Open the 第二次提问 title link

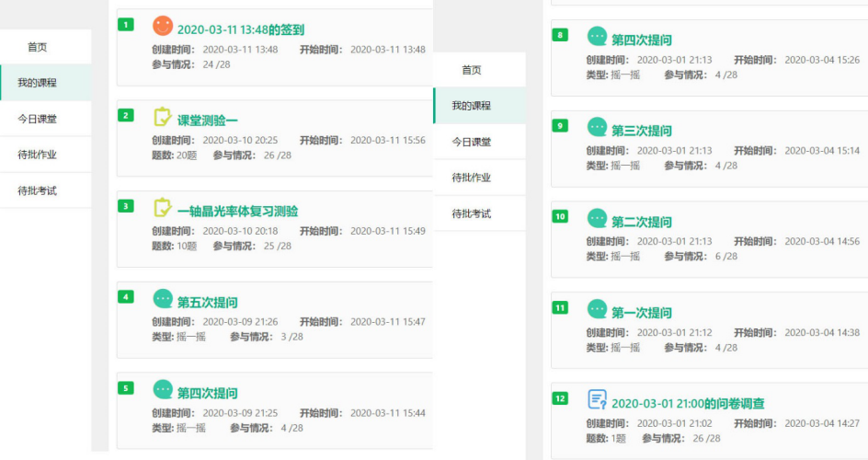[642, 222]
